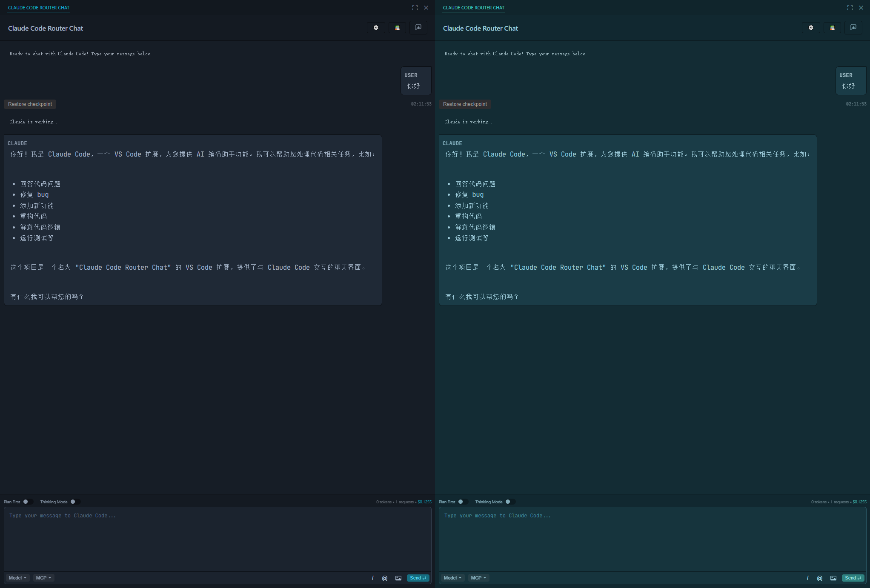This screenshot has height=588, width=870.
Task: Open the MCP dropdown in the left panel
Action: click(x=43, y=578)
